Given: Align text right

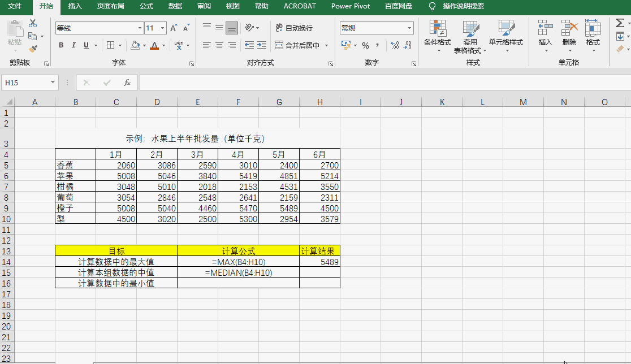Looking at the screenshot, I should point(232,45).
